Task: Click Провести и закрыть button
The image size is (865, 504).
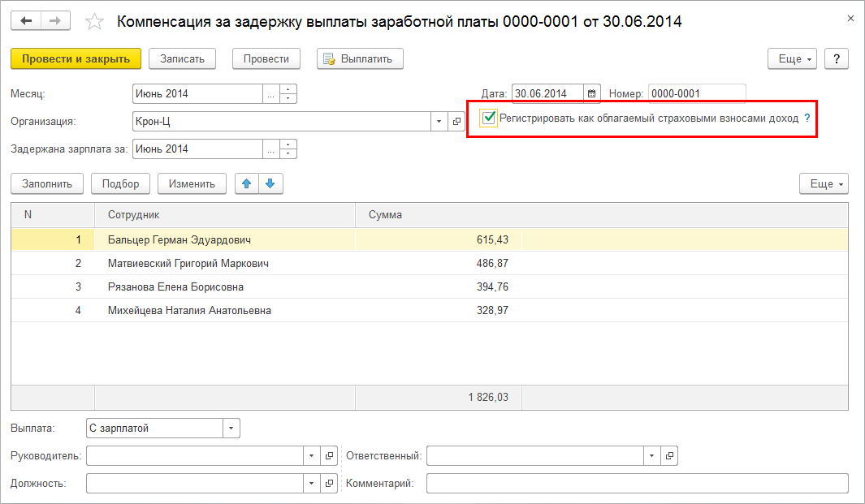Action: click(76, 58)
